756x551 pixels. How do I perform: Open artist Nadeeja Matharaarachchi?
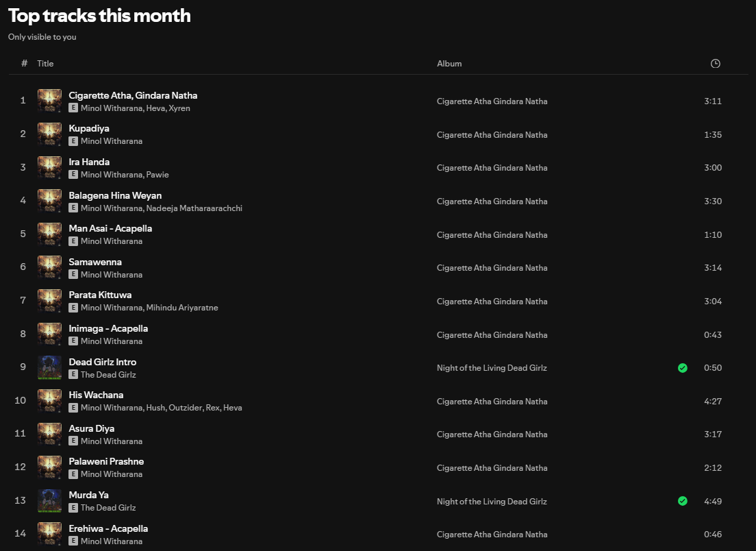[x=194, y=208]
